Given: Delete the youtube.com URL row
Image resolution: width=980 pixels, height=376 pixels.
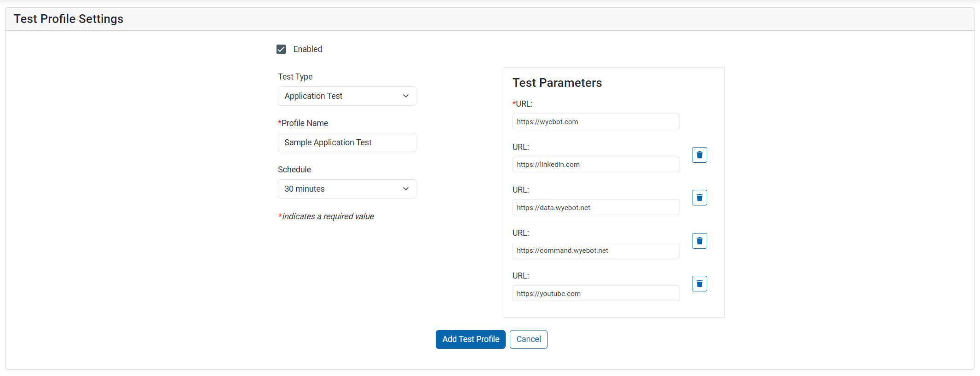Looking at the screenshot, I should click(x=699, y=284).
